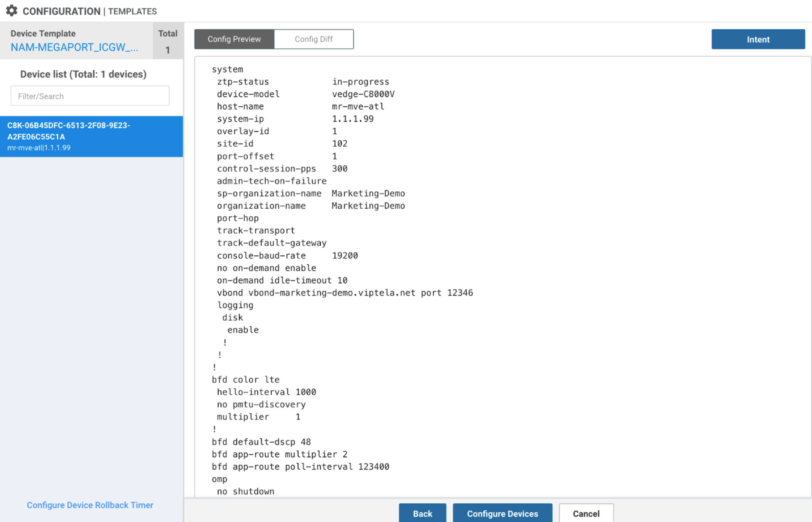Image resolution: width=812 pixels, height=522 pixels.
Task: Click the Filter/Search field in device list
Action: [x=90, y=96]
